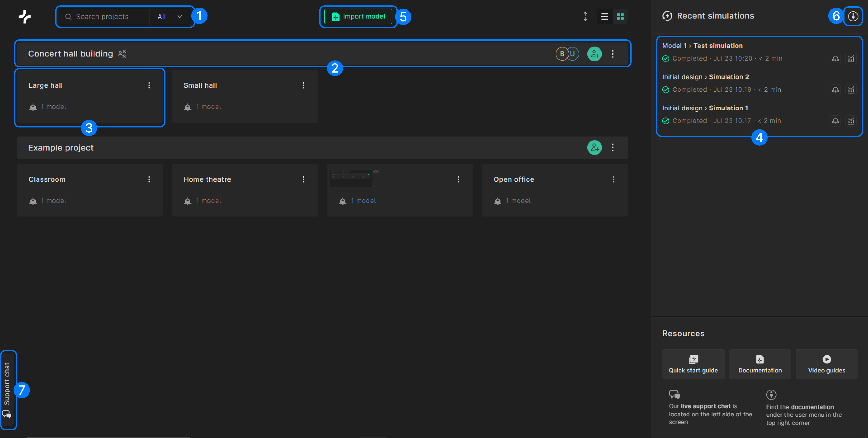The width and height of the screenshot is (868, 438).
Task: Click the sort order arrows icon
Action: (x=585, y=16)
